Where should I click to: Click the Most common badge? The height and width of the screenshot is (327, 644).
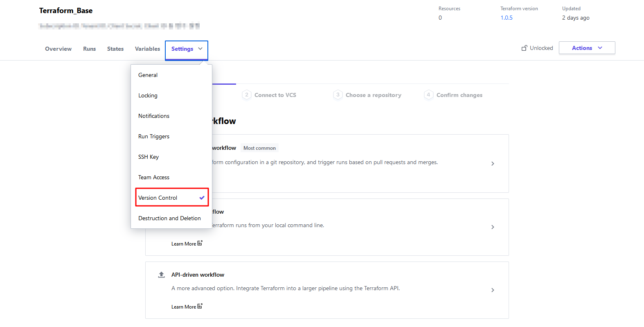click(259, 148)
